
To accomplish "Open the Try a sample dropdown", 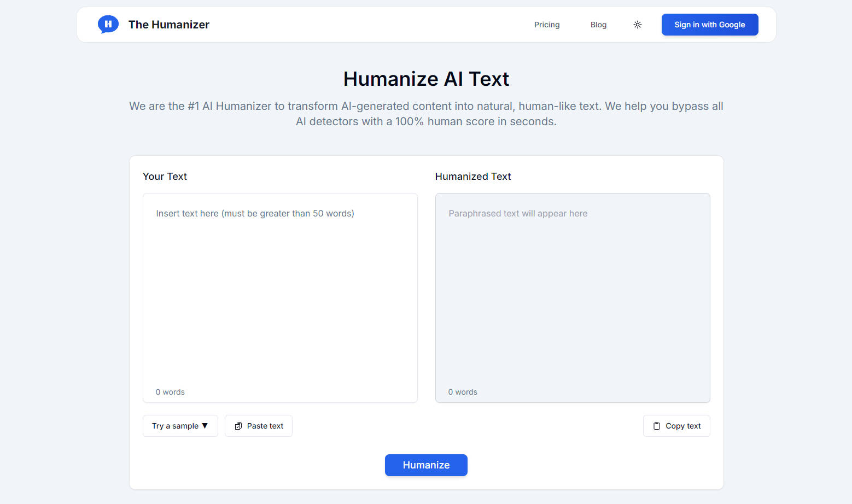I will click(180, 425).
